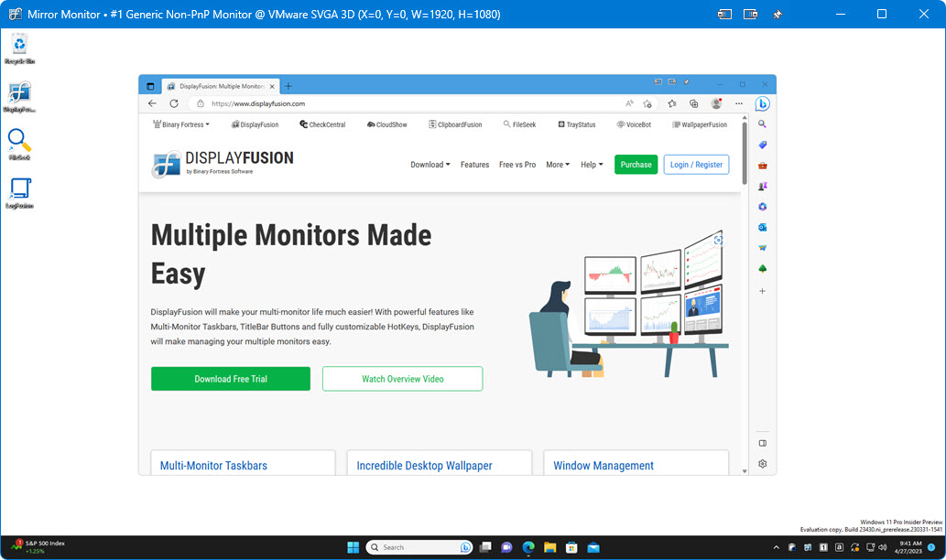This screenshot has height=560, width=946.
Task: Click the Watch Overview Video button
Action: [x=402, y=379]
